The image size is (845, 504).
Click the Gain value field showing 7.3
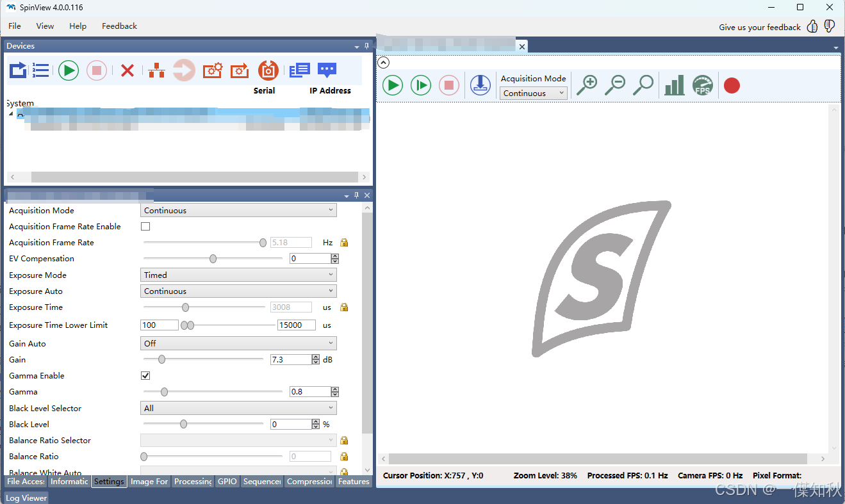point(291,360)
